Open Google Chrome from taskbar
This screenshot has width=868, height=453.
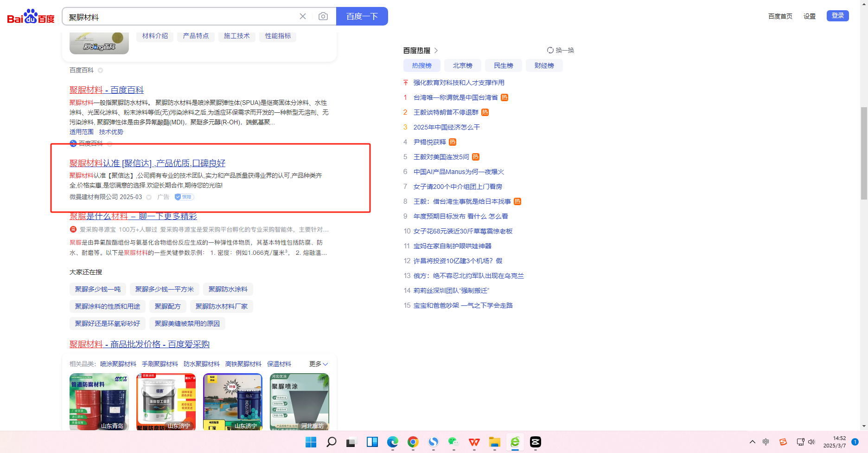(x=413, y=442)
